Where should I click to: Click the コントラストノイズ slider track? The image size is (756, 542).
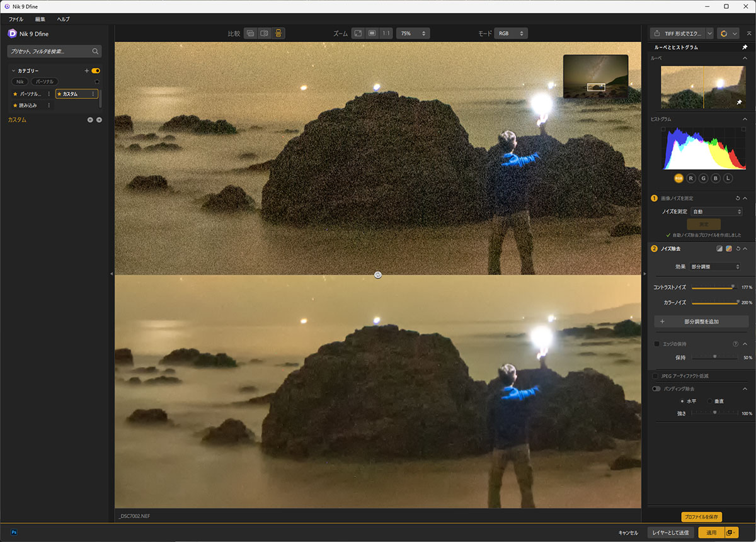pyautogui.click(x=712, y=287)
